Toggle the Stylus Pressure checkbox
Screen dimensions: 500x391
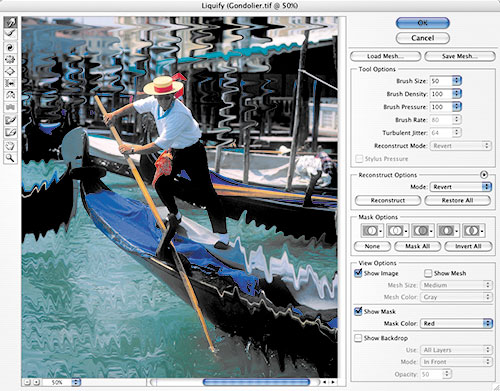click(359, 159)
